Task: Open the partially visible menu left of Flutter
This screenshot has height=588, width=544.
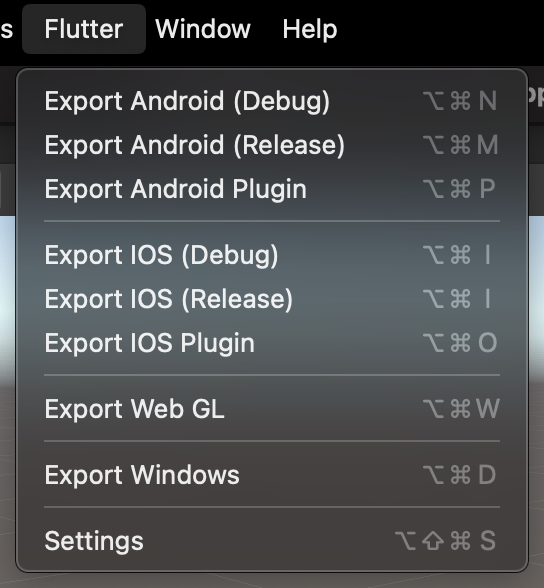Action: point(7,29)
